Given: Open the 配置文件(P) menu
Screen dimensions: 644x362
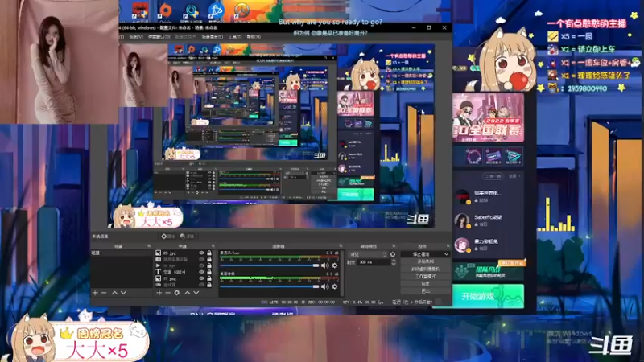Looking at the screenshot, I should point(186,36).
